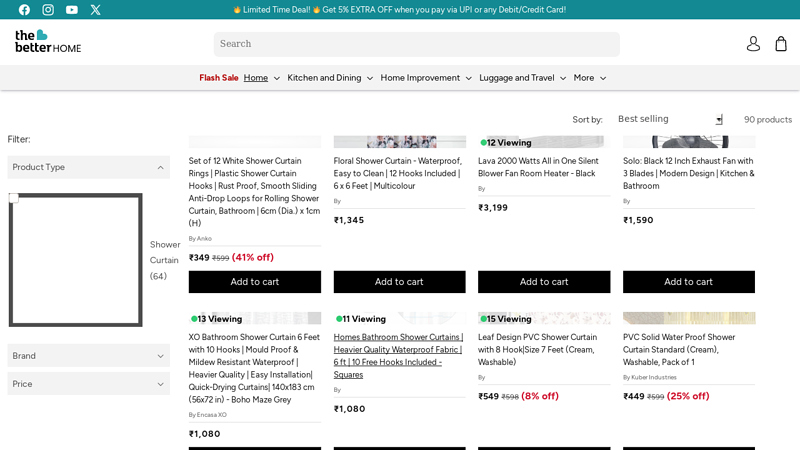Open the Home Improvement menu
The image size is (800, 450).
(x=425, y=78)
